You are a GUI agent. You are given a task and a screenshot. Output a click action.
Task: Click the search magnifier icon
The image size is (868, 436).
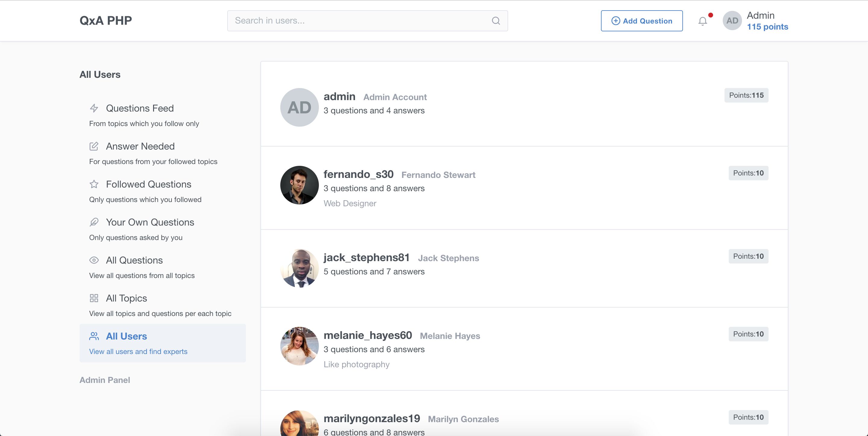click(496, 21)
